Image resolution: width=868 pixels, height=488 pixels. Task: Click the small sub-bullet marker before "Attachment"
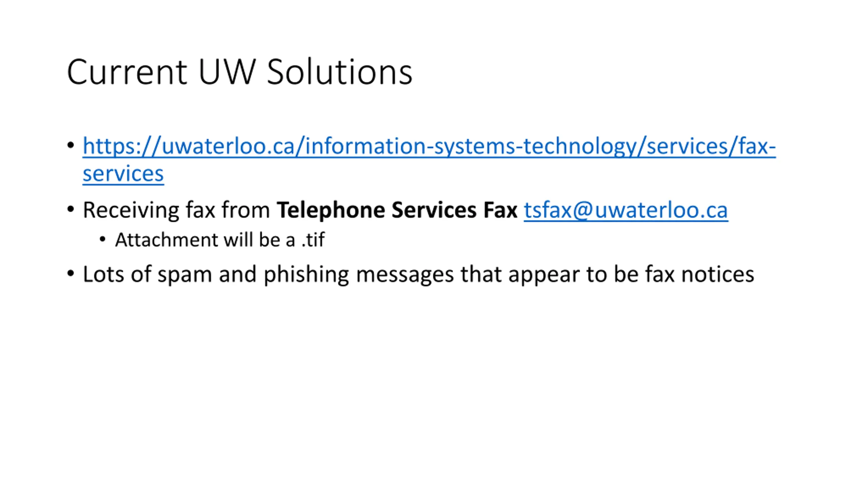click(103, 240)
